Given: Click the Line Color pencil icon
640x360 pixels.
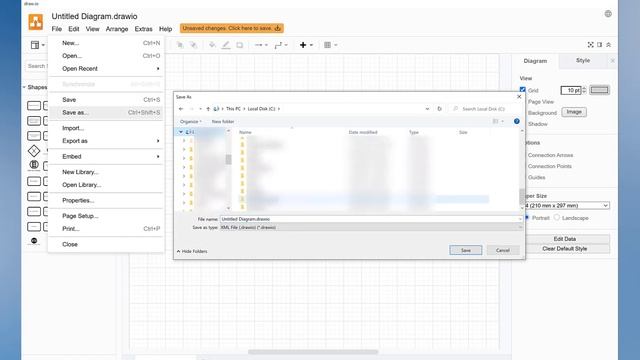Looking at the screenshot, I should click(x=226, y=45).
